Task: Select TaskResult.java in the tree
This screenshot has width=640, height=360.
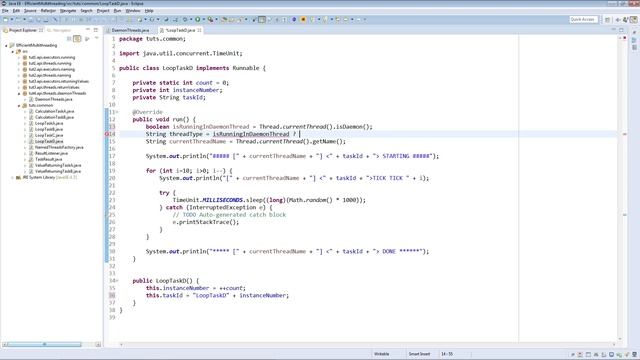Action: [x=49, y=160]
